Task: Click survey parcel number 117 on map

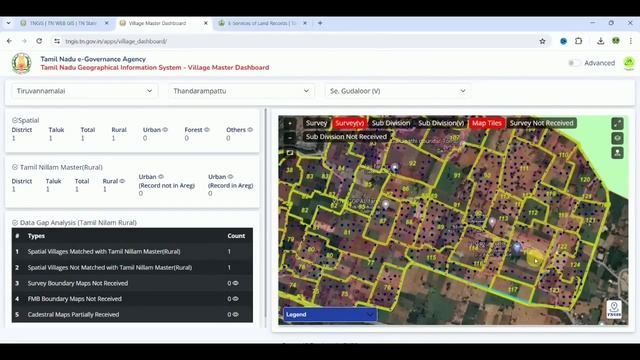Action: pos(513,289)
